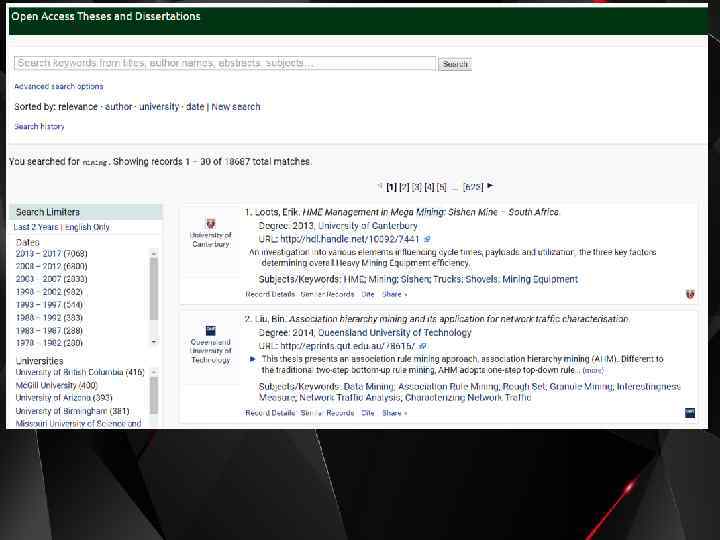Open Mining Equipment subject keyword
The width and height of the screenshot is (720, 540).
540,279
